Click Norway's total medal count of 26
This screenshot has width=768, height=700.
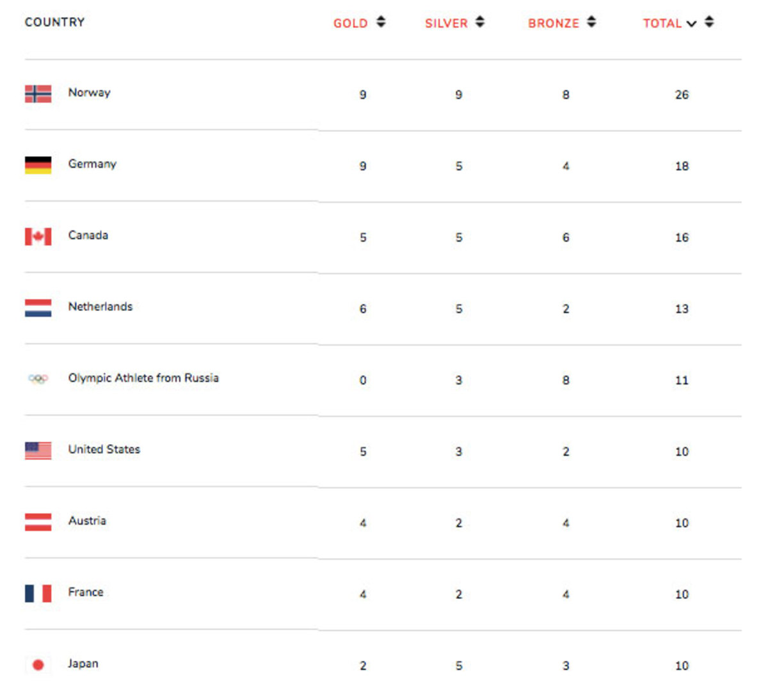(x=682, y=94)
